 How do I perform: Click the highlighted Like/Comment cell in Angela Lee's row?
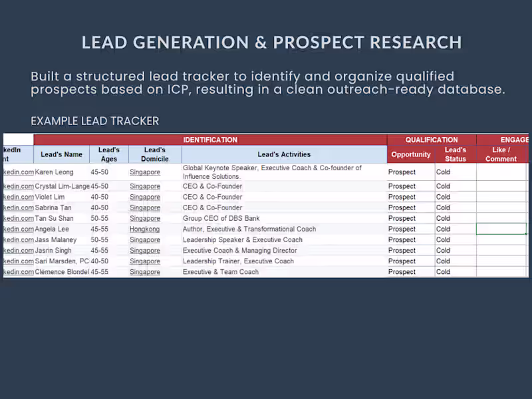click(501, 229)
